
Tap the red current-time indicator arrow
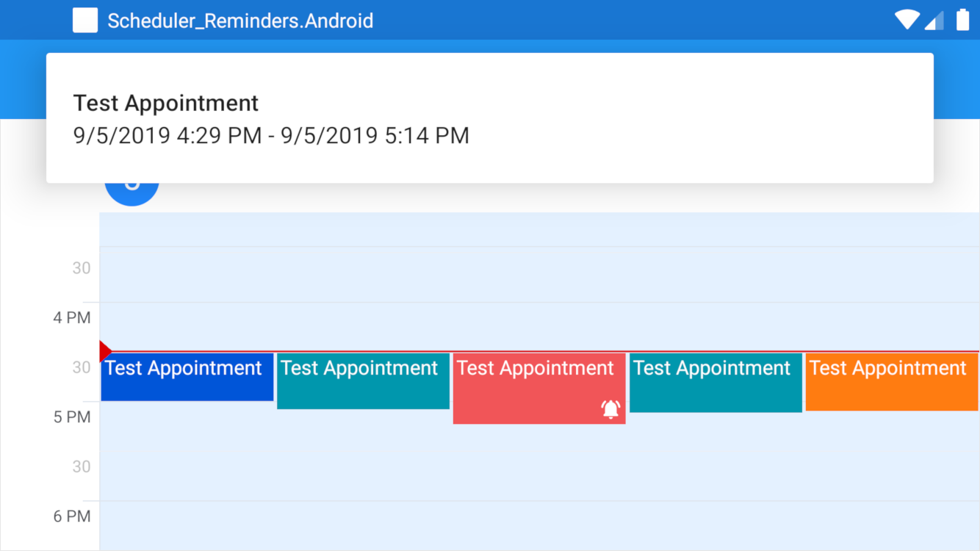tap(105, 350)
